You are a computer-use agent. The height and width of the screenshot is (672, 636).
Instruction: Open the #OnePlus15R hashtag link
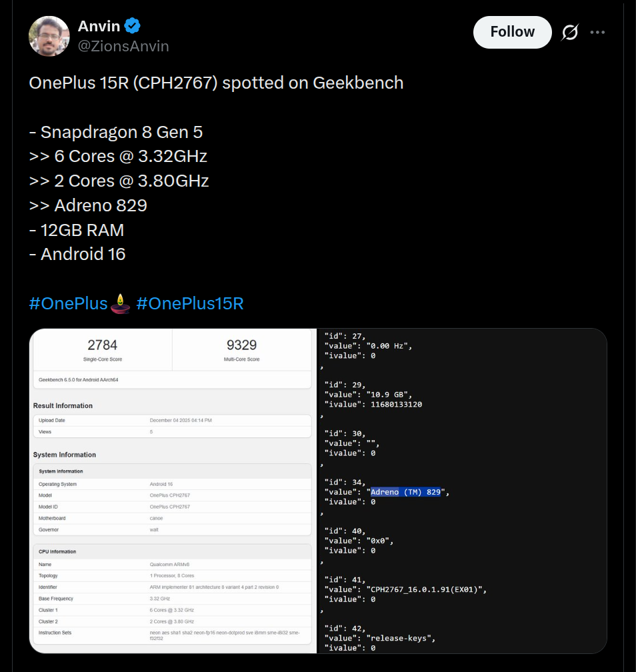[x=190, y=304]
